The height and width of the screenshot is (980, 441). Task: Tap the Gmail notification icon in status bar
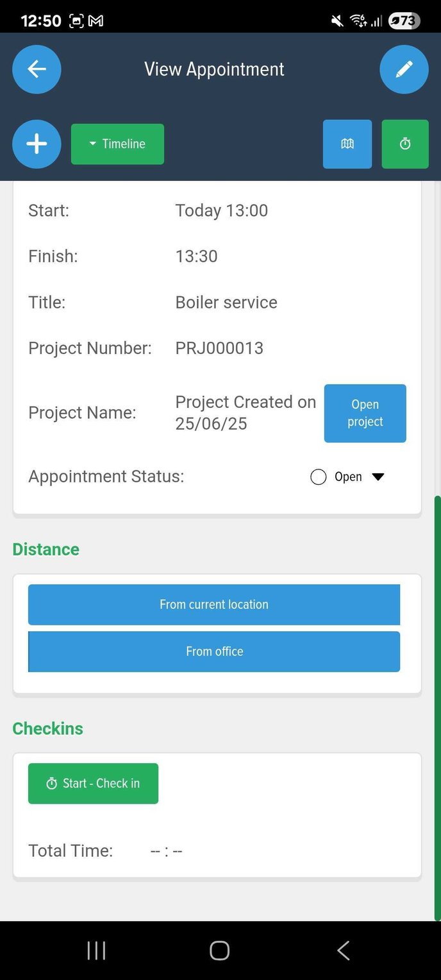(x=96, y=21)
